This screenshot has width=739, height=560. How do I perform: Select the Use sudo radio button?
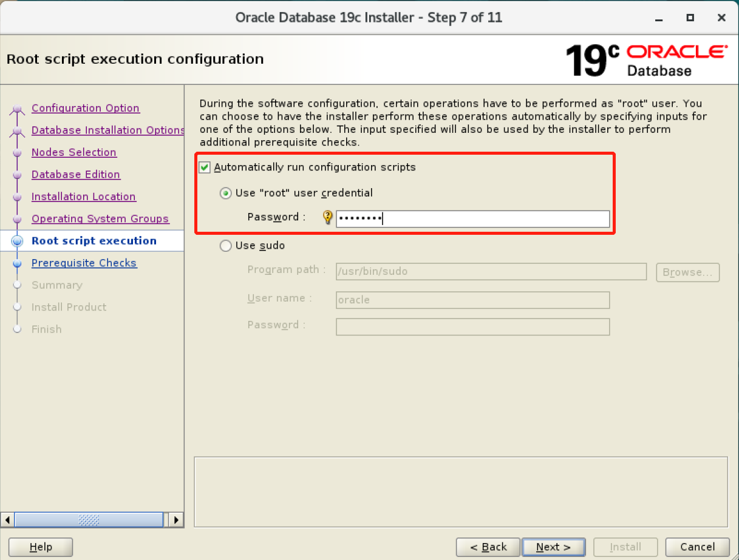pyautogui.click(x=226, y=246)
